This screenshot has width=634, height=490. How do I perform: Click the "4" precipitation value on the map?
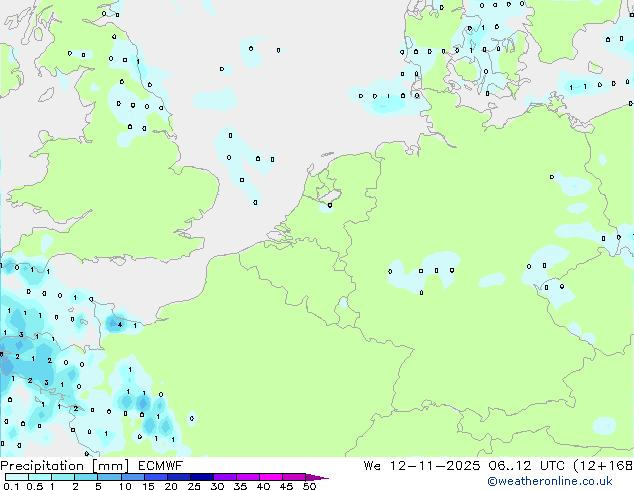pyautogui.click(x=120, y=325)
